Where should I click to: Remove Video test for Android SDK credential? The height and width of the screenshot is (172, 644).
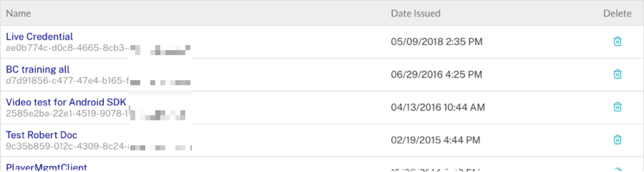617,107
